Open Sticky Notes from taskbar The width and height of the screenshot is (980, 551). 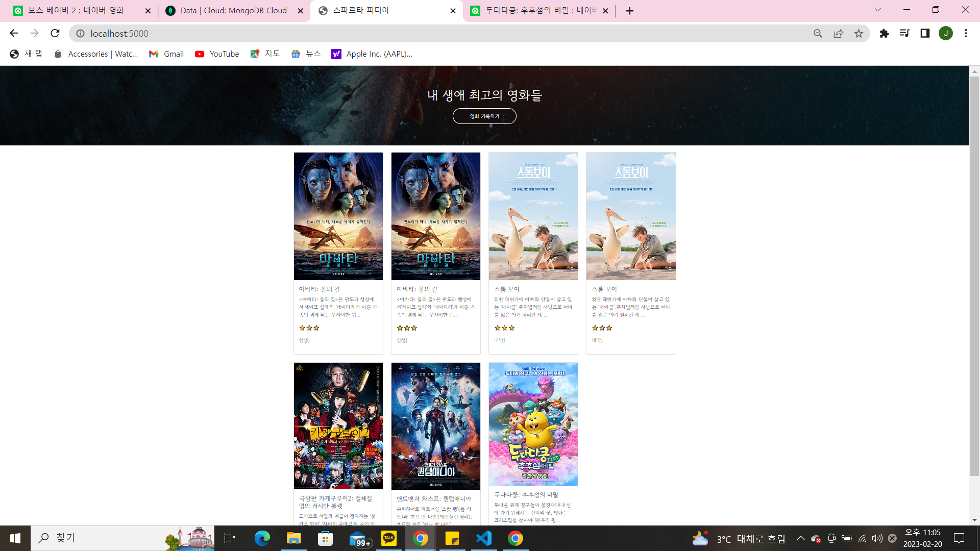452,538
